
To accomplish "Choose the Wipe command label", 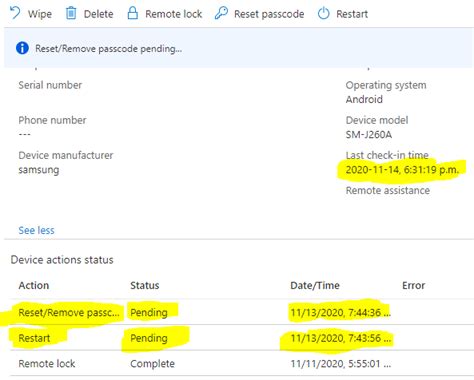I will tap(40, 14).
